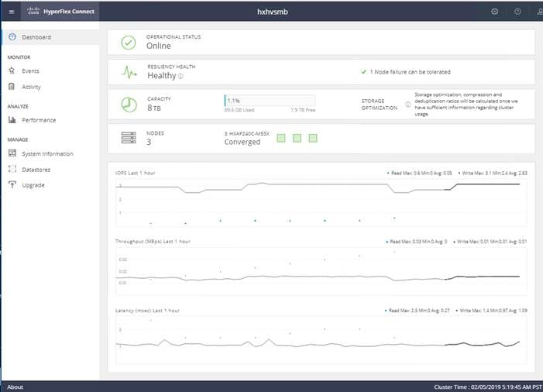Open the help question mark icon

(517, 12)
